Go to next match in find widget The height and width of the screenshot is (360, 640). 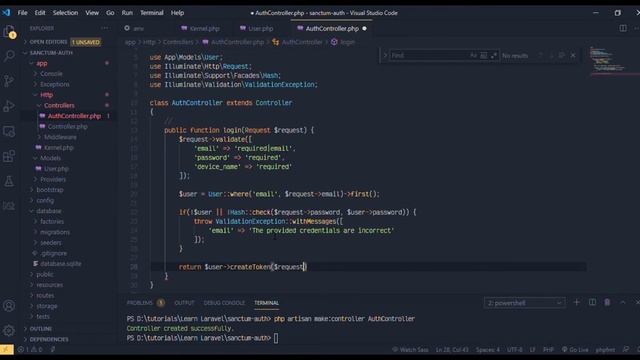pos(551,55)
